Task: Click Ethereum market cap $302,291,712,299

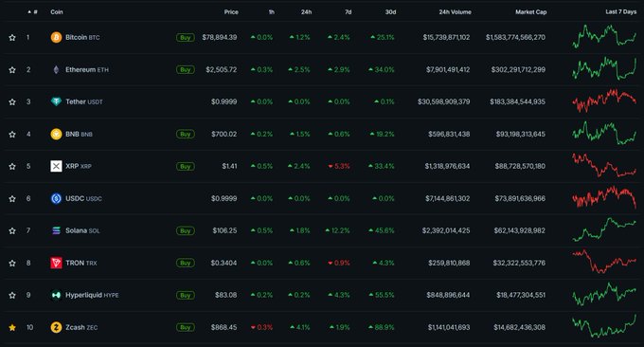Action: pyautogui.click(x=518, y=69)
